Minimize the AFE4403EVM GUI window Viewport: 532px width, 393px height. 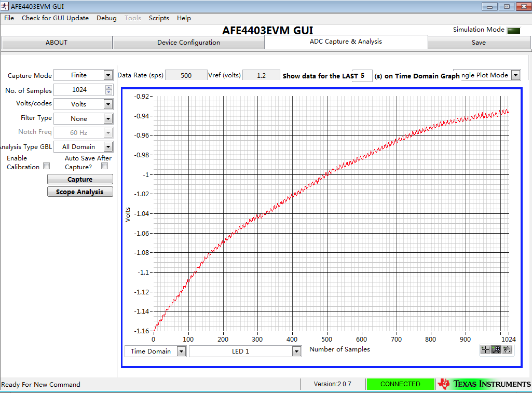tap(489, 6)
